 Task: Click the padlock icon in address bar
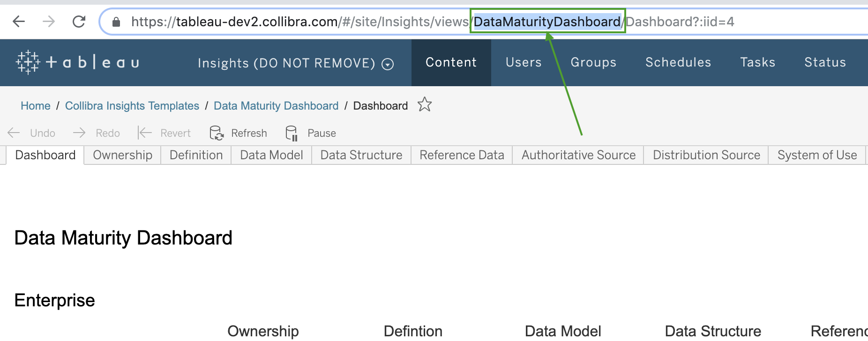[116, 22]
